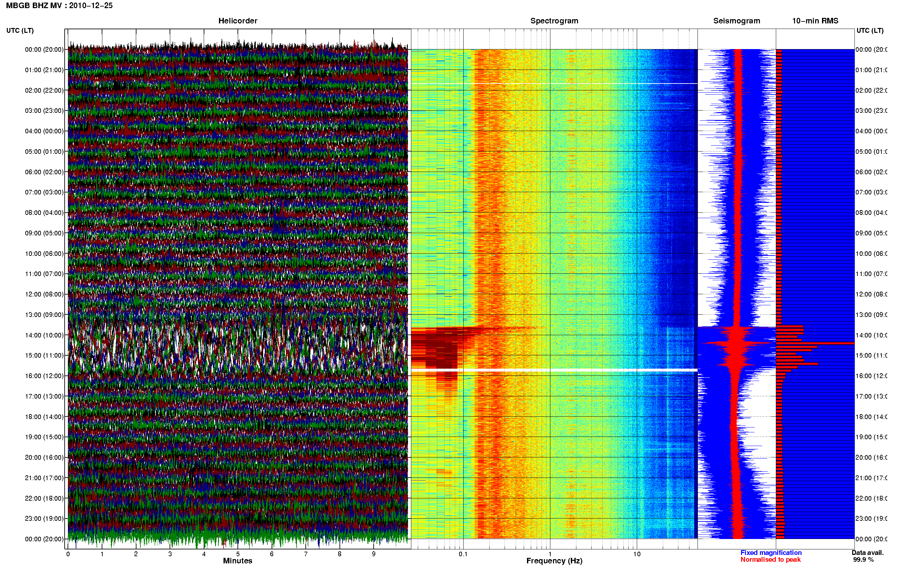Click the right-side '14:00' time label

[x=871, y=335]
